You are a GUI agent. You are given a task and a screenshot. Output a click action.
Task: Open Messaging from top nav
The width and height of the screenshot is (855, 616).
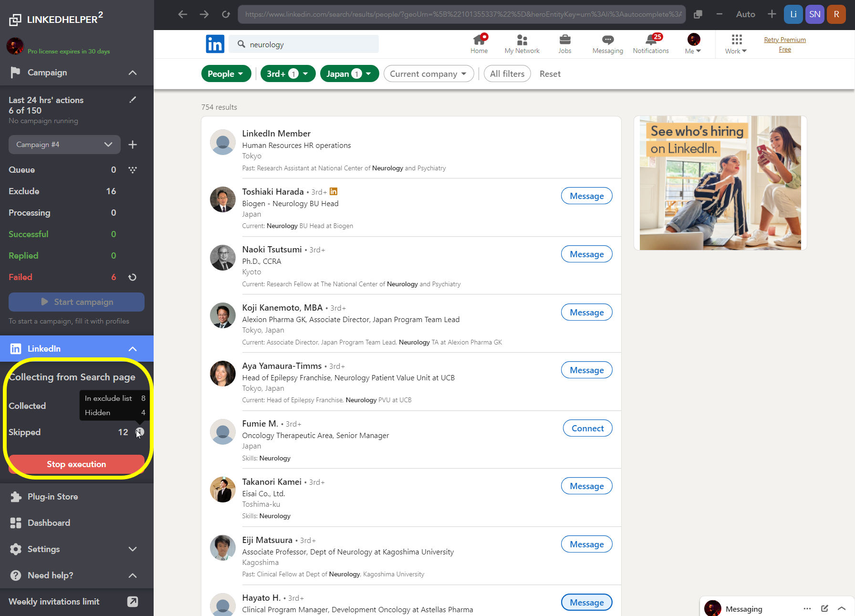608,44
